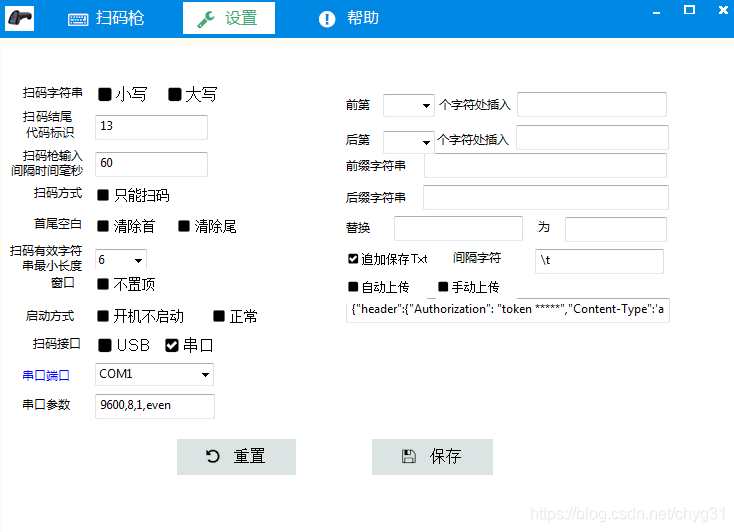Click the floppy disk icon in 保存 button
This screenshot has width=734, height=532.
(409, 456)
